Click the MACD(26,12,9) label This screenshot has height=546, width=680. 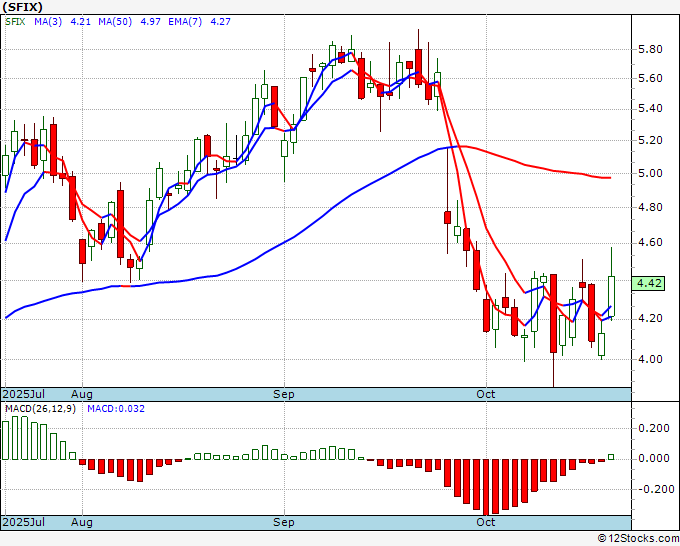tap(40, 409)
